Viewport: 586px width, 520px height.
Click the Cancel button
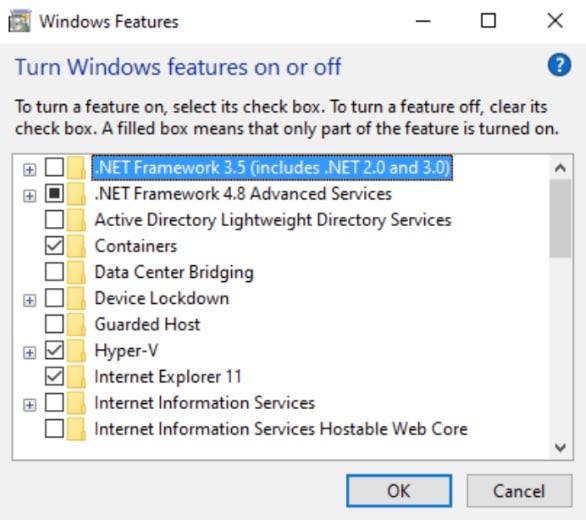pyautogui.click(x=519, y=491)
